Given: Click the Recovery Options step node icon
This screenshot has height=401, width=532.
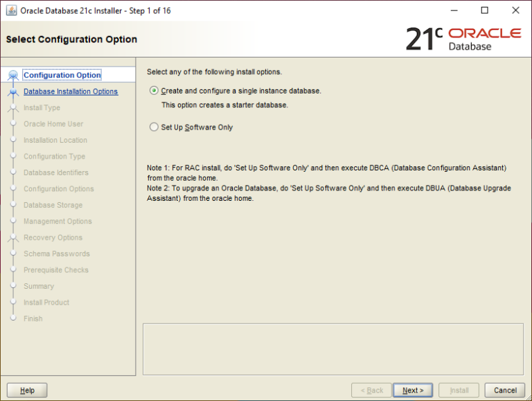Looking at the screenshot, I should tap(12, 238).
